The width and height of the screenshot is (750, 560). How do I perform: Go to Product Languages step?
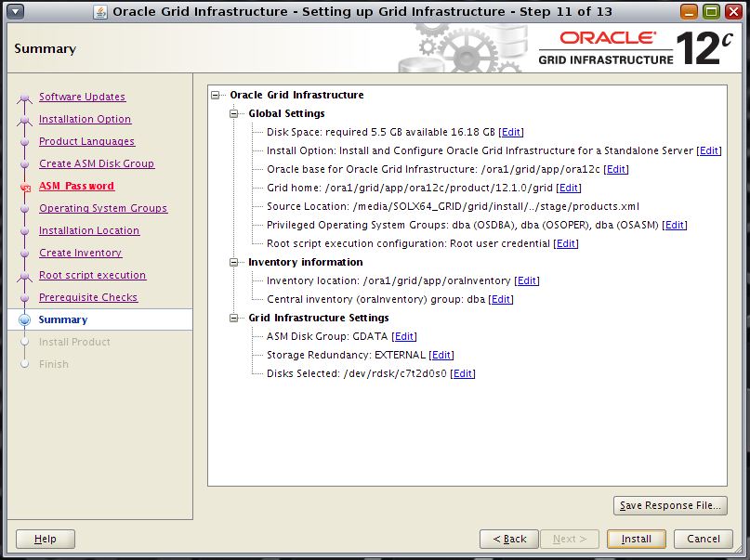(87, 141)
